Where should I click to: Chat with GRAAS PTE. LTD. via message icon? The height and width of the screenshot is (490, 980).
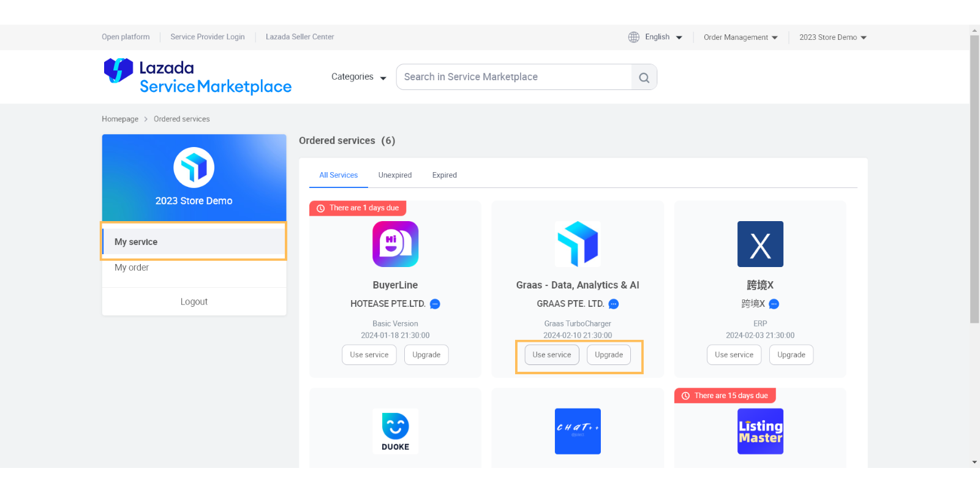[x=614, y=304]
